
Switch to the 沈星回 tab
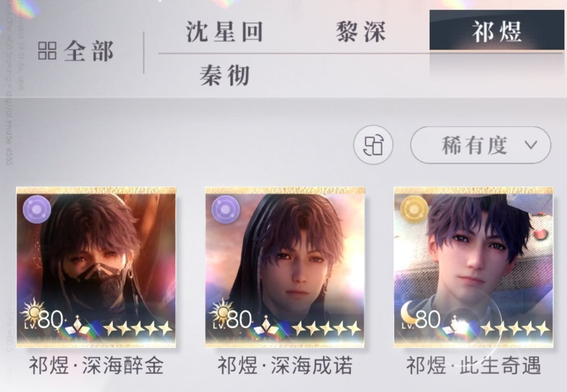224,32
